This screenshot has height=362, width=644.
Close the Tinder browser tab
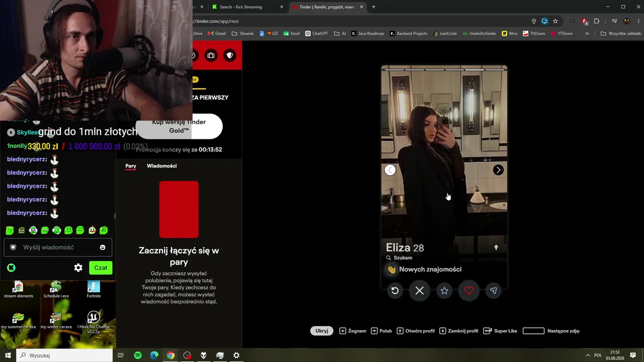(361, 7)
